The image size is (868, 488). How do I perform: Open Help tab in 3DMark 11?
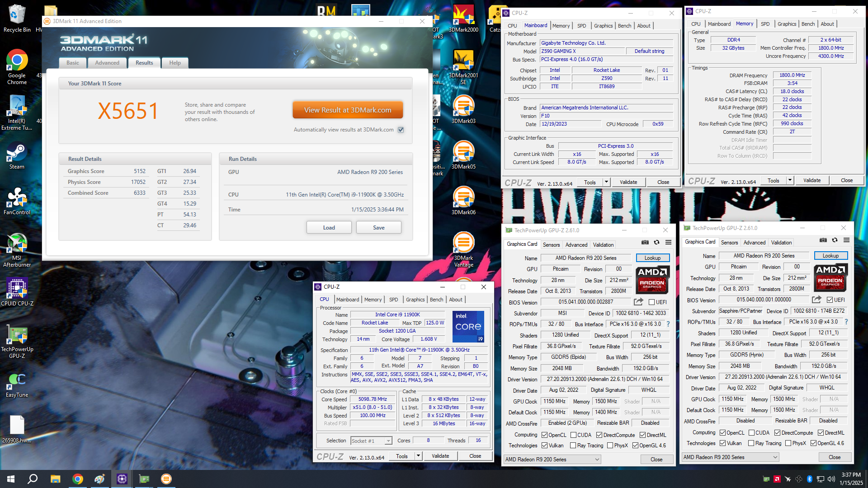tap(175, 63)
